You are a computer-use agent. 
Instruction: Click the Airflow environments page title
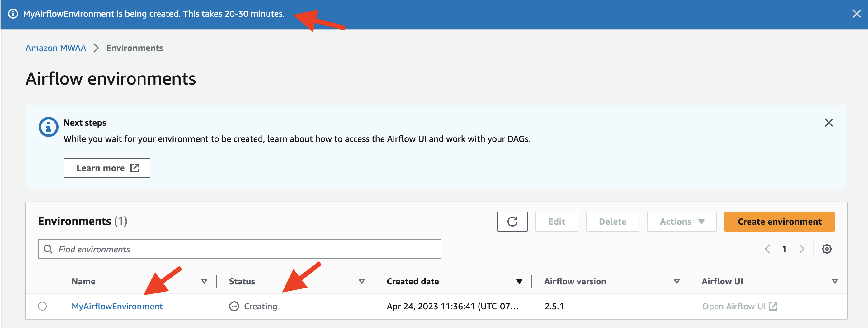111,79
